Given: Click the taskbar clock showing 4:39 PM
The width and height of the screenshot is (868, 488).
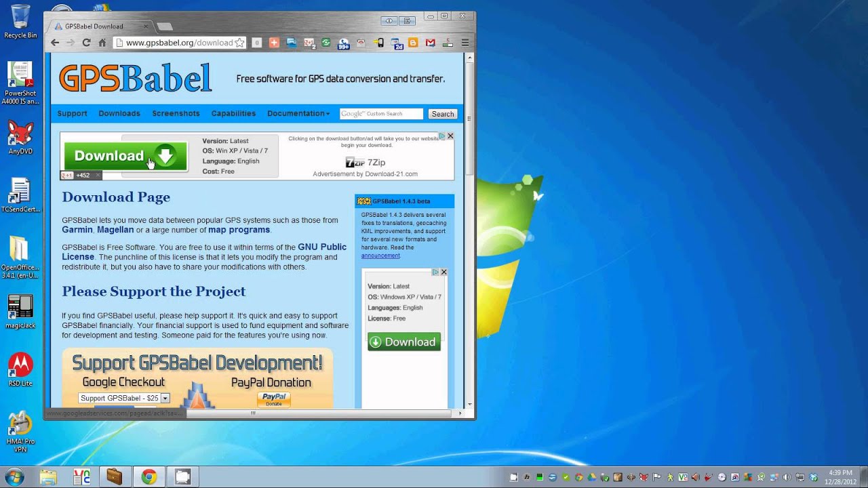Looking at the screenshot, I should pyautogui.click(x=840, y=476).
